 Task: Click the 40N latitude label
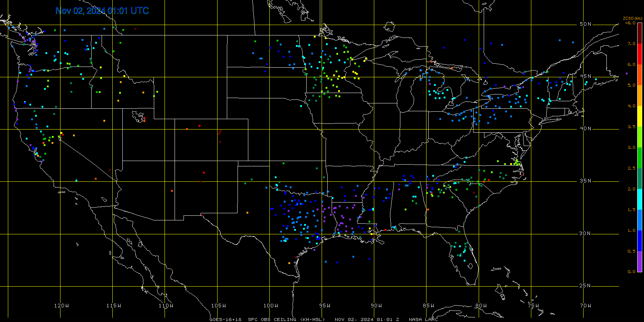[586, 129]
